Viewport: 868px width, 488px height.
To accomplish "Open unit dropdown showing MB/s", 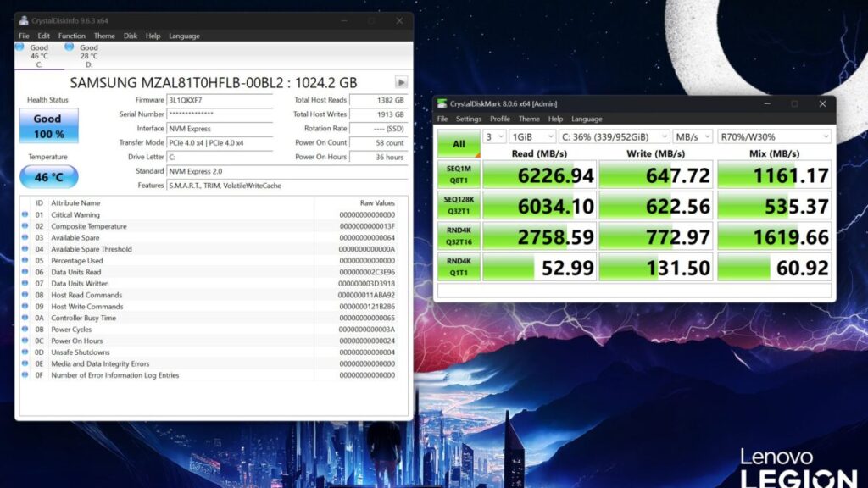I will [693, 136].
